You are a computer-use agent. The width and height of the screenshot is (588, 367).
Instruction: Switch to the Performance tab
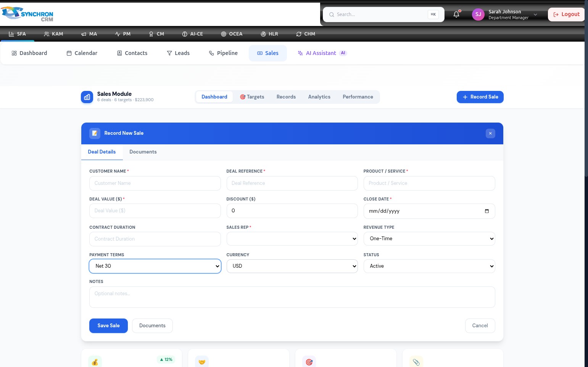pos(358,97)
